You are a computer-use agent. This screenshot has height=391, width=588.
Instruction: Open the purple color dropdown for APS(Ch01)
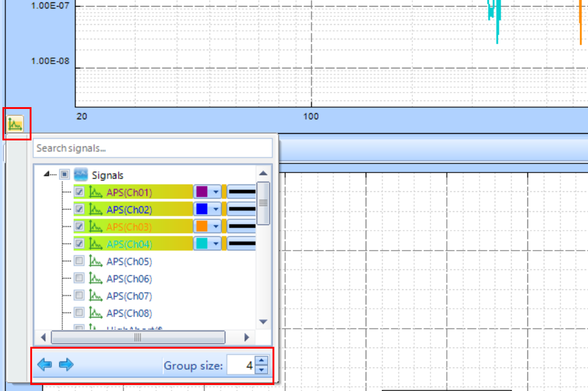215,192
